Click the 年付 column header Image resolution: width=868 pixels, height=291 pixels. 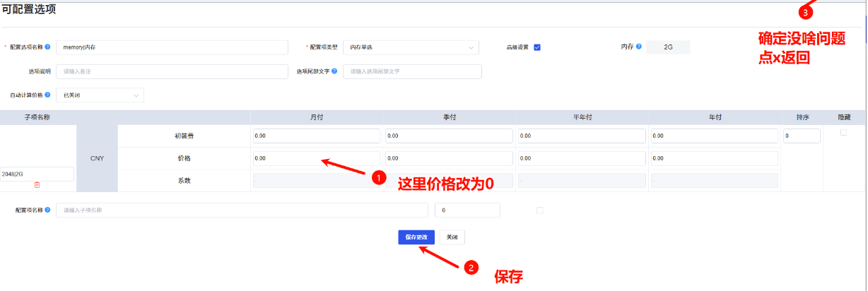tap(714, 117)
